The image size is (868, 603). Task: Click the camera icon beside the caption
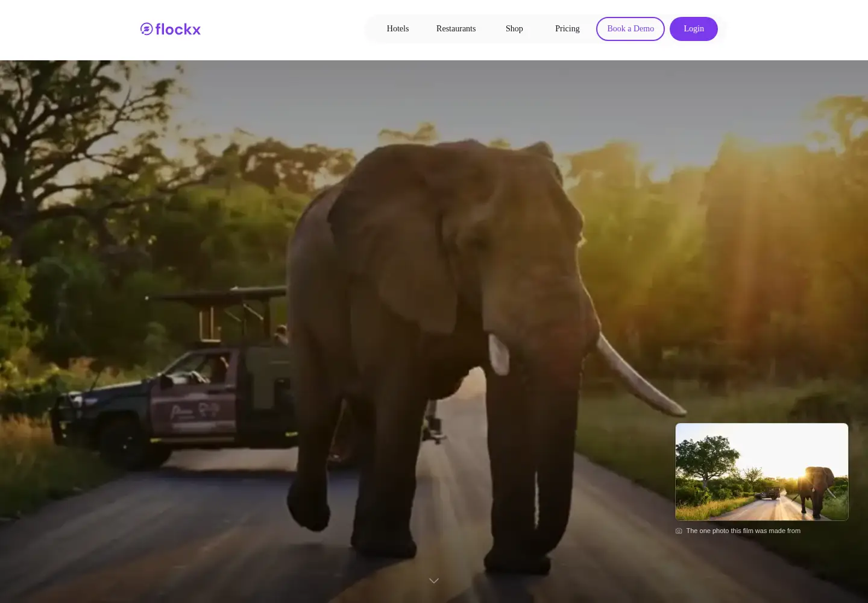[x=679, y=531]
